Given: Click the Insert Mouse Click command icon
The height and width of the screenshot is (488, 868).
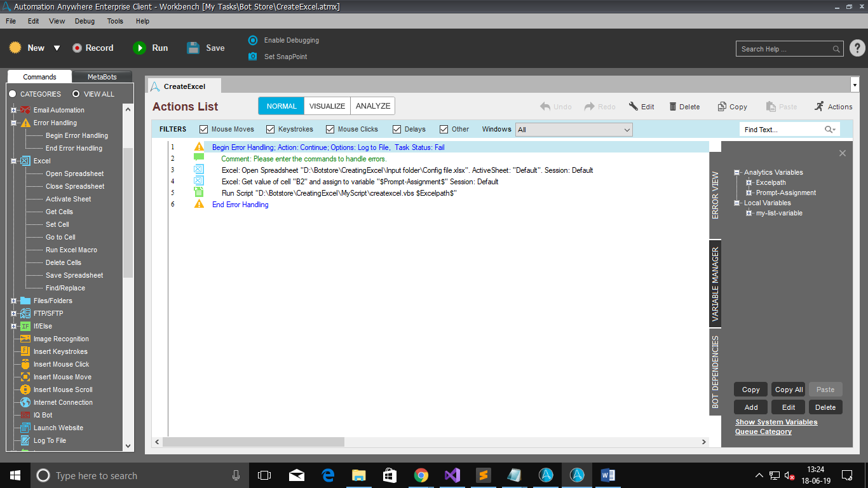Looking at the screenshot, I should (25, 364).
